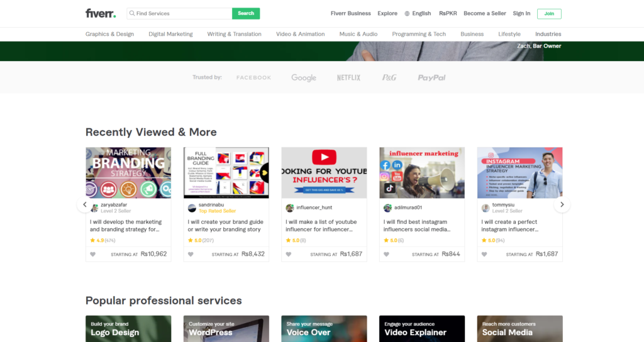644x342 pixels.
Task: Open Lifestyle category menu
Action: click(x=509, y=34)
